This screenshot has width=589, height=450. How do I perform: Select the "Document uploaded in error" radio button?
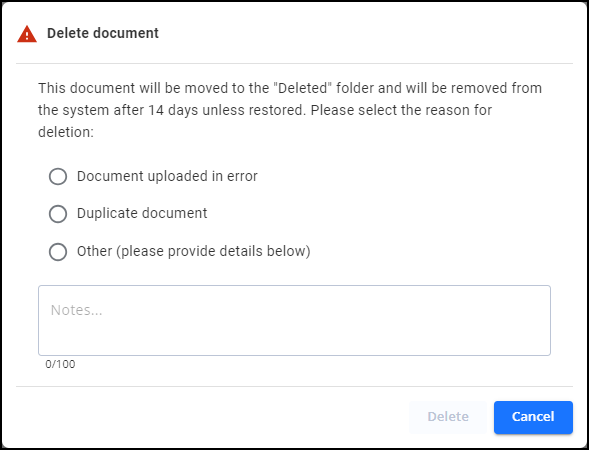point(58,176)
